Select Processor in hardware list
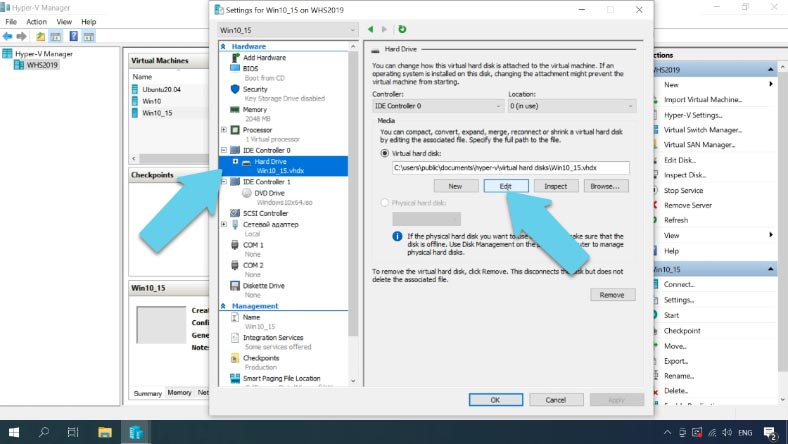 pos(257,130)
